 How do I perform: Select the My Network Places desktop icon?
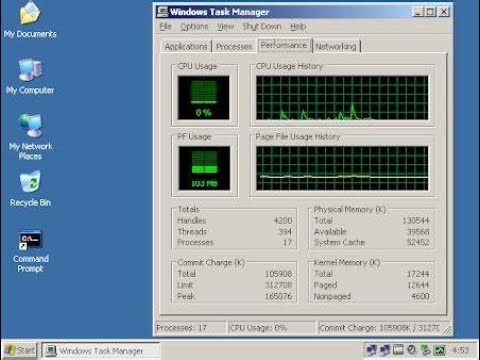(30, 137)
